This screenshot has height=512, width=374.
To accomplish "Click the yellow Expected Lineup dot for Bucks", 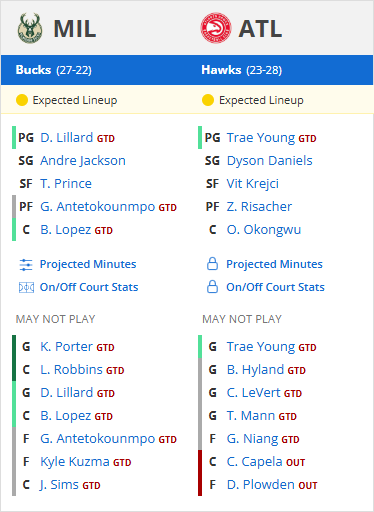I will [x=22, y=100].
